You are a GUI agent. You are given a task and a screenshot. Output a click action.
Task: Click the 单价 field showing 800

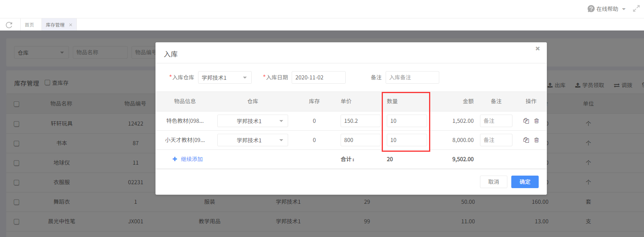tap(360, 140)
